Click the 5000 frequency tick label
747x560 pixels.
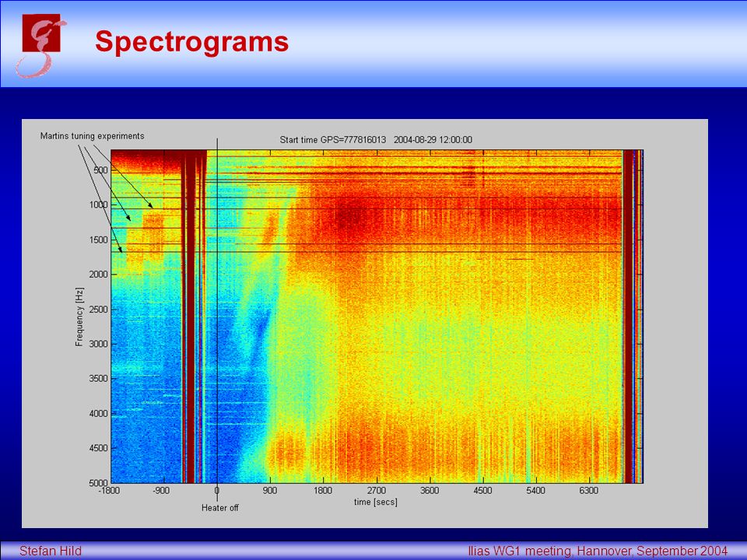coord(99,483)
